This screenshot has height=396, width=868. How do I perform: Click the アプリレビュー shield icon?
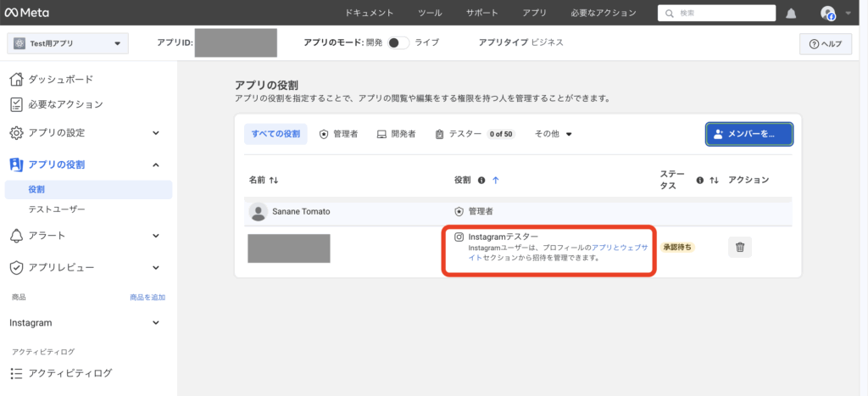point(17,267)
